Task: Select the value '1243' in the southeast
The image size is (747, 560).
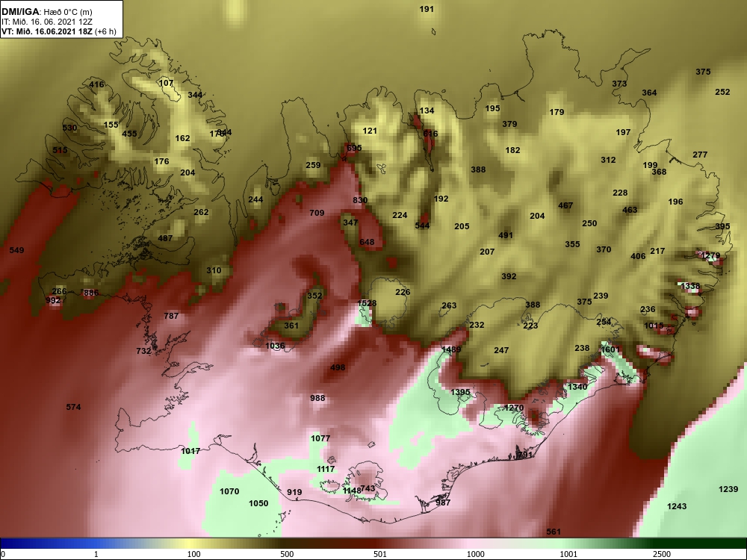Action: coord(677,506)
